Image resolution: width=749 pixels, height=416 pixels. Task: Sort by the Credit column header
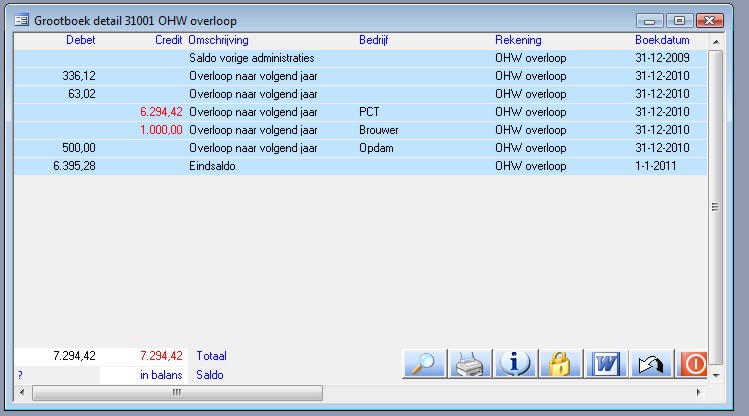(168, 40)
